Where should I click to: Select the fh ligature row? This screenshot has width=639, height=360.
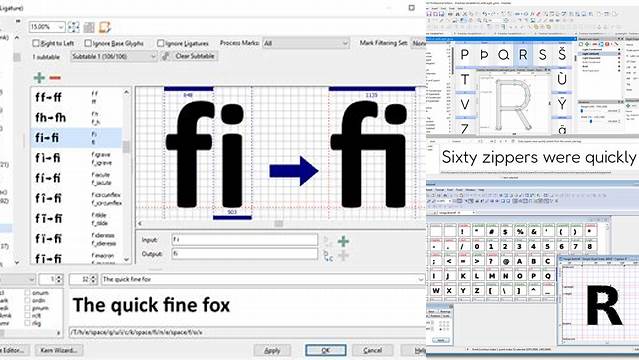tap(76, 117)
